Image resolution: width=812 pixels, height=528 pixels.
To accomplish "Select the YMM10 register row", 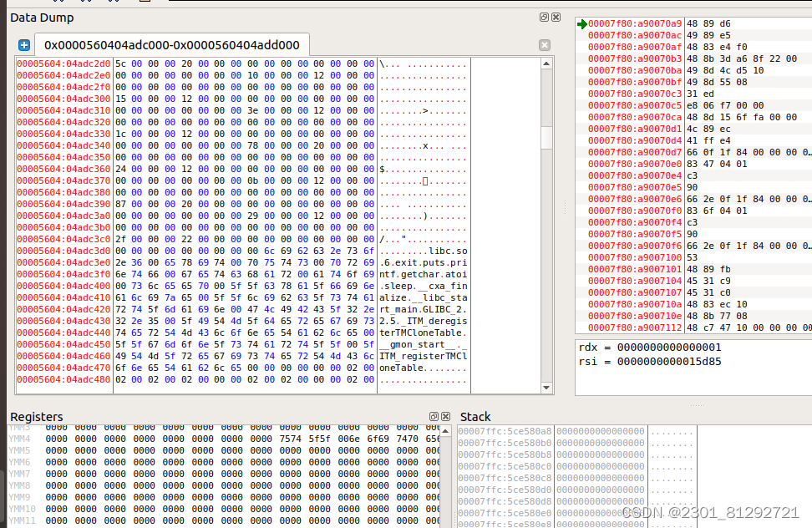I will point(224,510).
